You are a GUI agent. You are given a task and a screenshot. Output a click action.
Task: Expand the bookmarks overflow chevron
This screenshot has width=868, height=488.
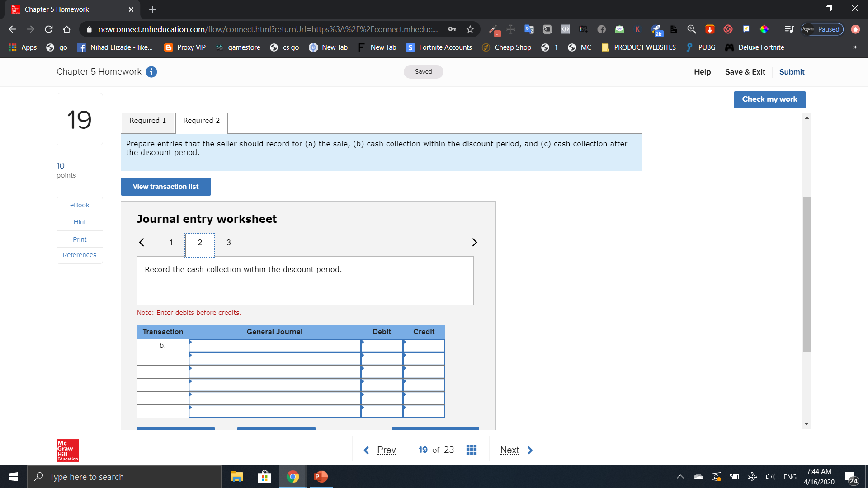pos(855,47)
